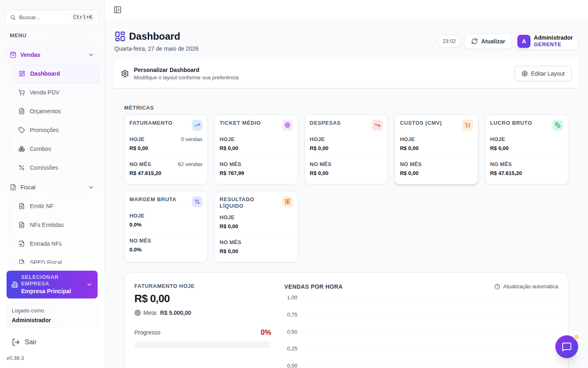Collapse the sidebar with the panel toggle icon
The image size is (588, 368).
[x=118, y=10]
